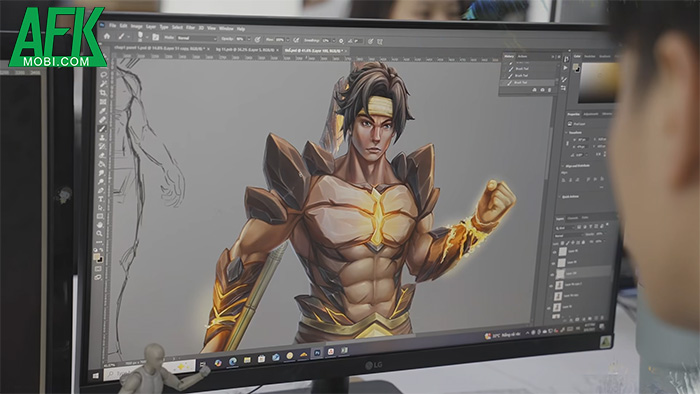The image size is (700, 394).
Task: Switch to the Channels panel tab
Action: pyautogui.click(x=572, y=218)
